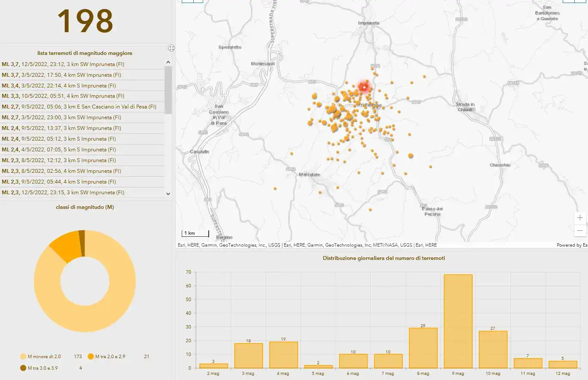The height and width of the screenshot is (380, 588).
Task: Click the 11 mag bar showing 7
Action: pos(528,363)
